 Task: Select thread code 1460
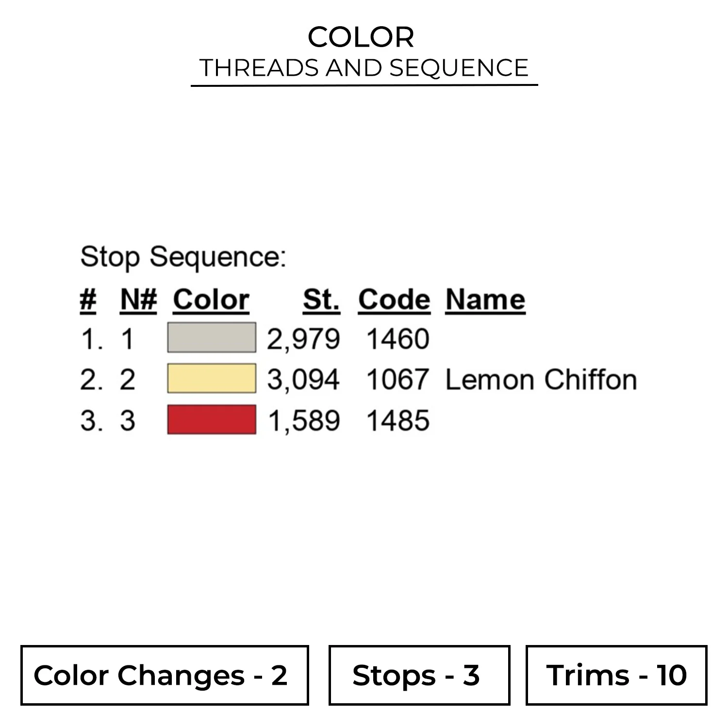click(398, 338)
